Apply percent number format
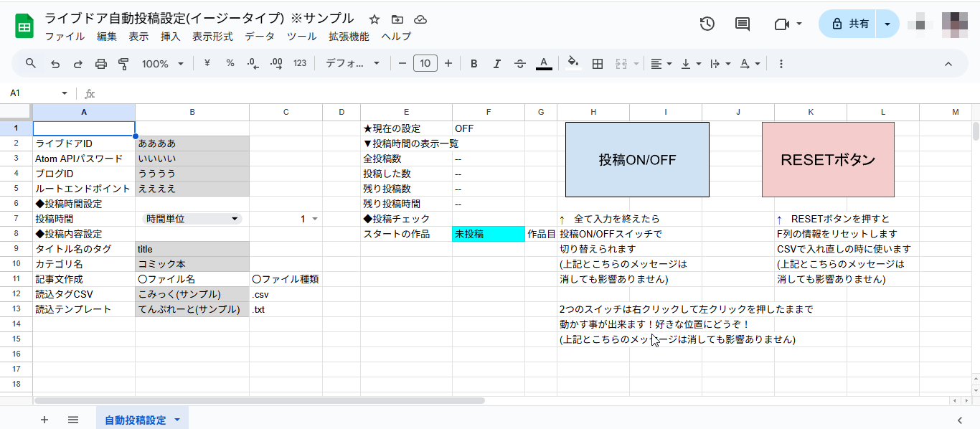This screenshot has width=980, height=429. (x=230, y=63)
